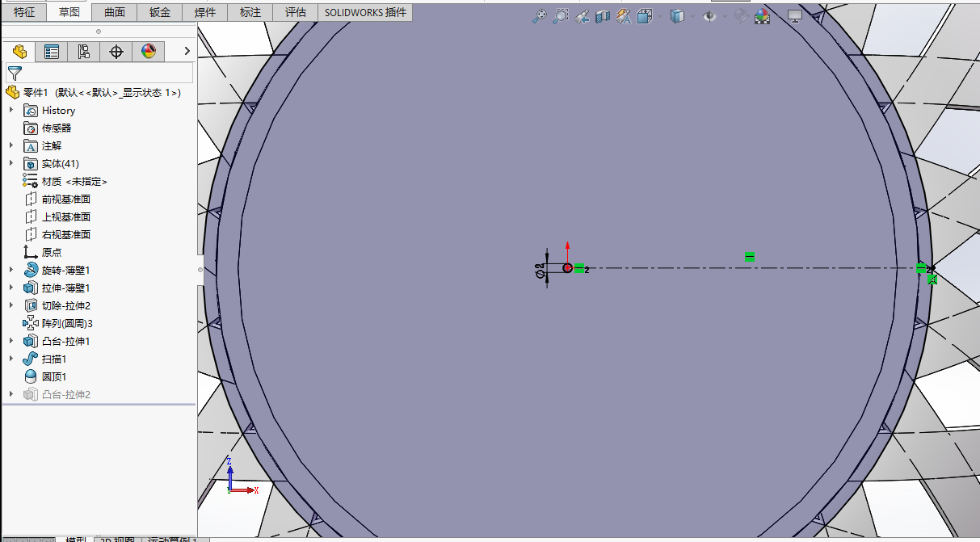The image size is (980, 542).
Task: Click the 扫描1 sweep icon
Action: (x=31, y=359)
